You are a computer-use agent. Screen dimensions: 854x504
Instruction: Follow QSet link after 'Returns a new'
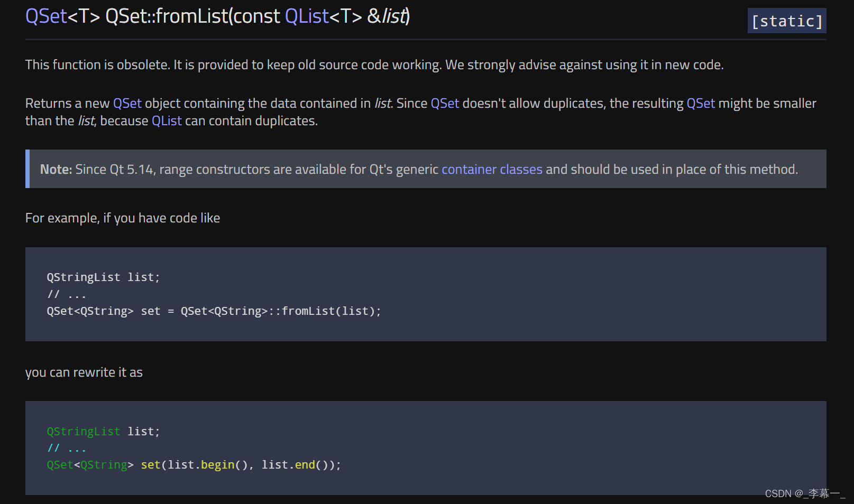127,104
